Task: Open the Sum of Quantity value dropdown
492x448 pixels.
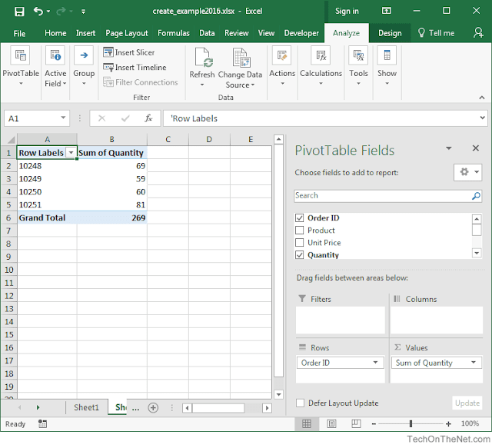Action: pos(474,363)
